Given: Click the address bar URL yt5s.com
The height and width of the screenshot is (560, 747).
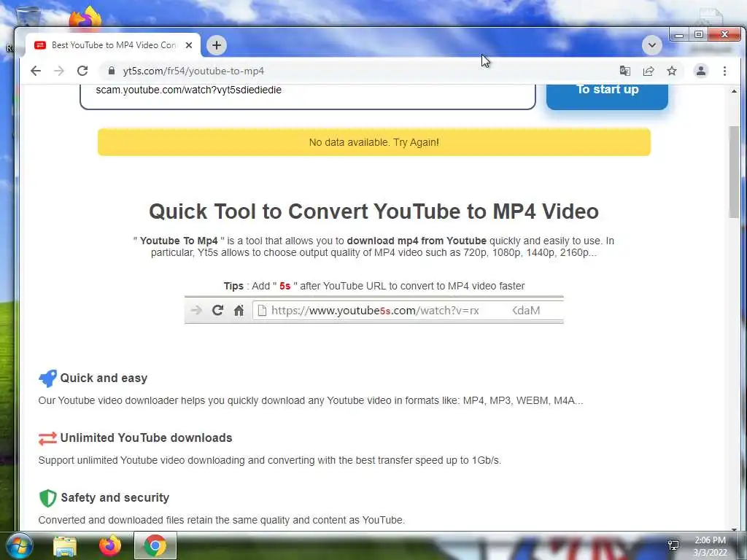Looking at the screenshot, I should coord(193,71).
